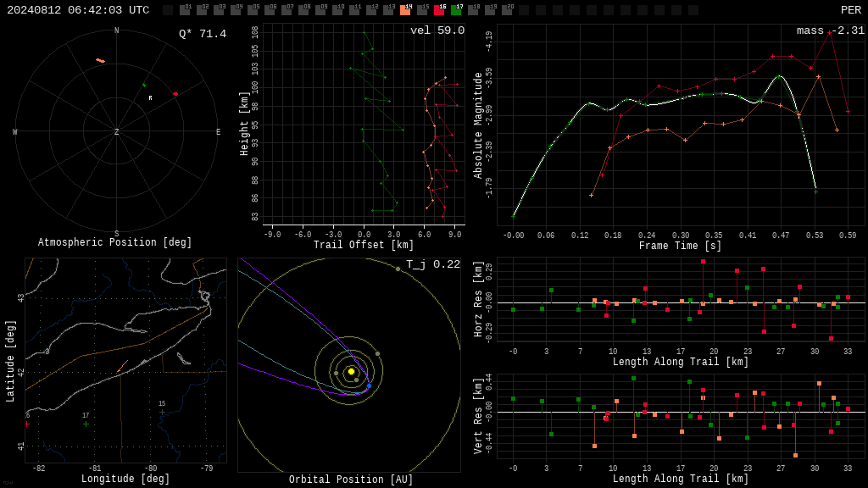This screenshot has height=488, width=868.
Task: Click the red meteor track in the atmospheric plot
Action: tap(175, 94)
